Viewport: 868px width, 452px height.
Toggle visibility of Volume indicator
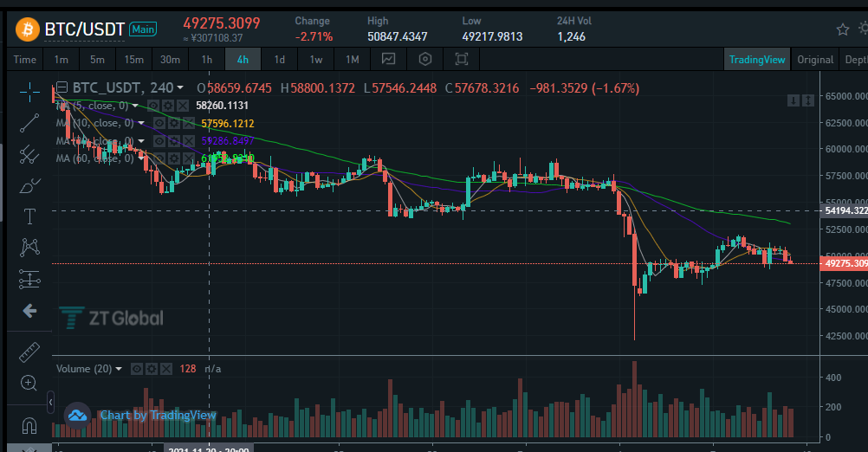[x=136, y=369]
